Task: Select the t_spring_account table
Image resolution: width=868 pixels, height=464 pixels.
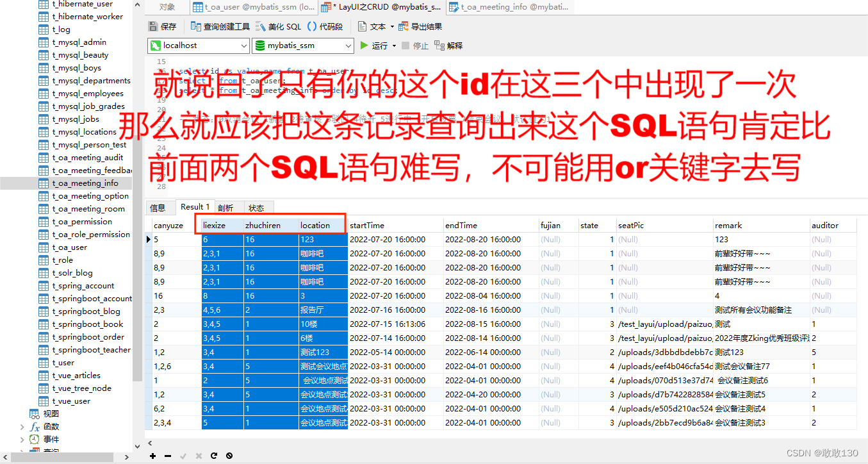Action: [83, 286]
